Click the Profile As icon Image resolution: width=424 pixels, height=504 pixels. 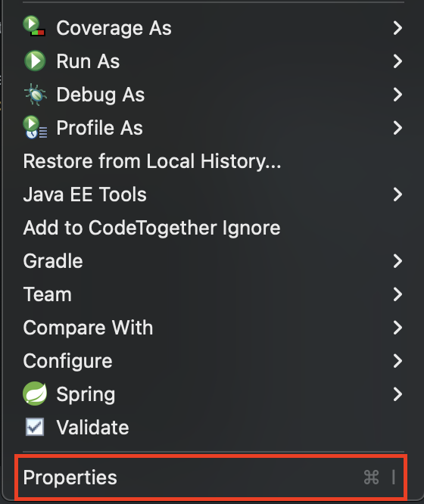pyautogui.click(x=35, y=127)
